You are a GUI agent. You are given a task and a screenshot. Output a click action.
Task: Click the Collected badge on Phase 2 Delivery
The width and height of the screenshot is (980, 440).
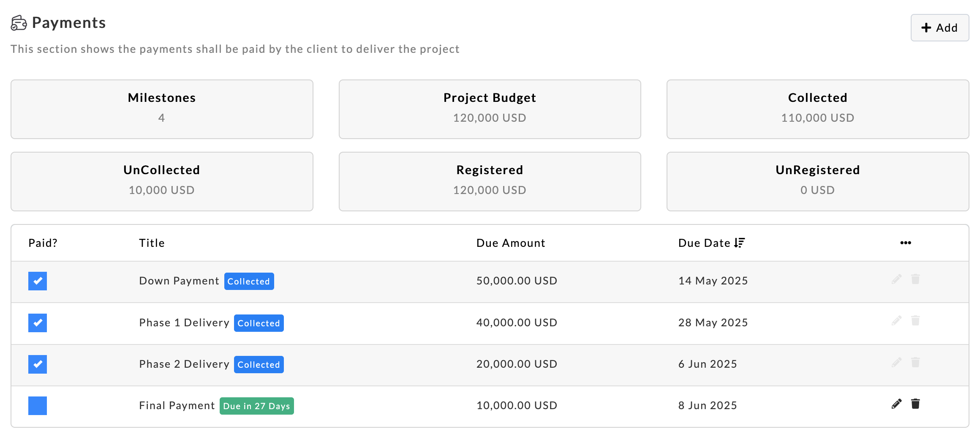point(259,365)
